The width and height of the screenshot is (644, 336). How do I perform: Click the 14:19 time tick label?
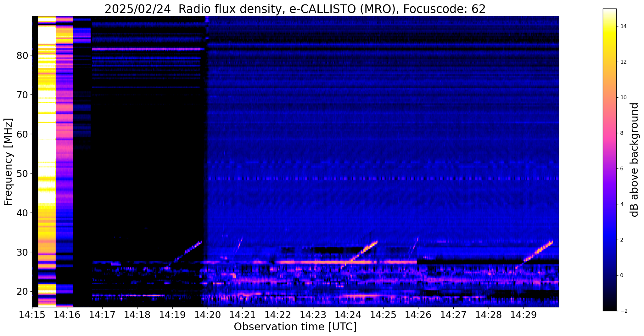172,314
